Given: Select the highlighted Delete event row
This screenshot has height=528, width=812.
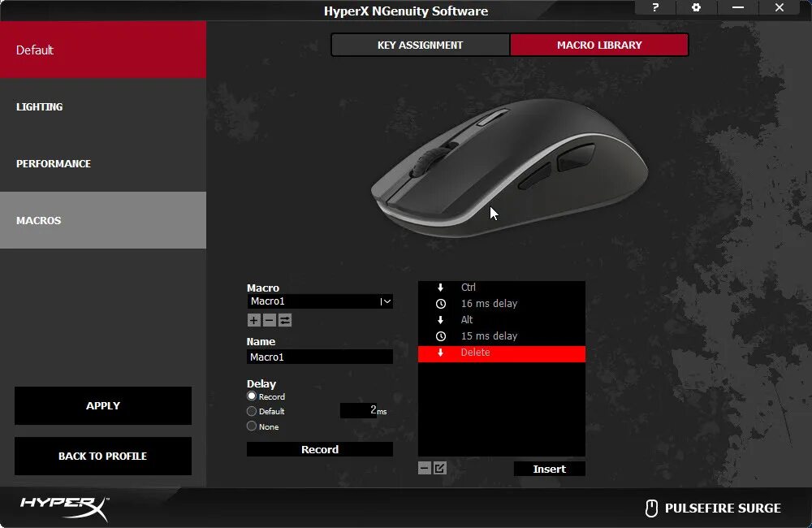Looking at the screenshot, I should [501, 353].
